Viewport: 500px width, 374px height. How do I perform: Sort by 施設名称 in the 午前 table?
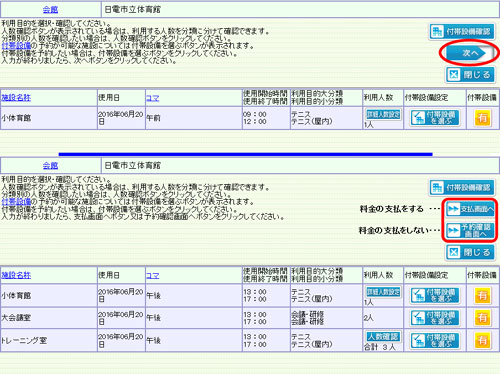click(x=16, y=98)
